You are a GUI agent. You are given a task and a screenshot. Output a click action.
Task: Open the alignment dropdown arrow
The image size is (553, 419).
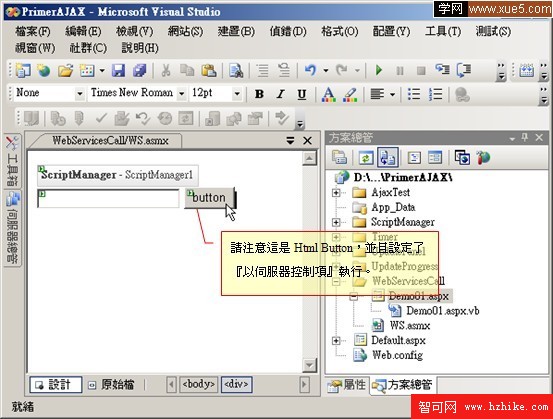pos(392,95)
